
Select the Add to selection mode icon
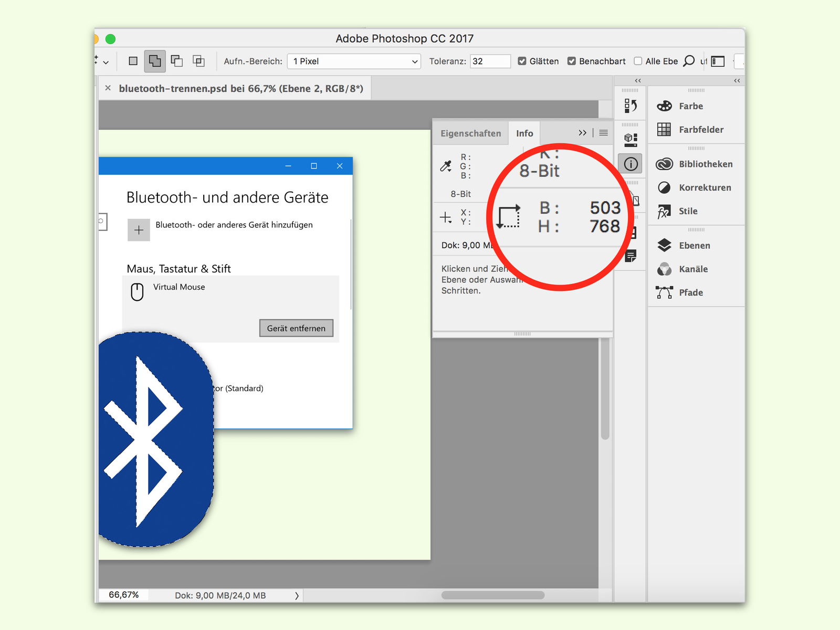tap(155, 61)
